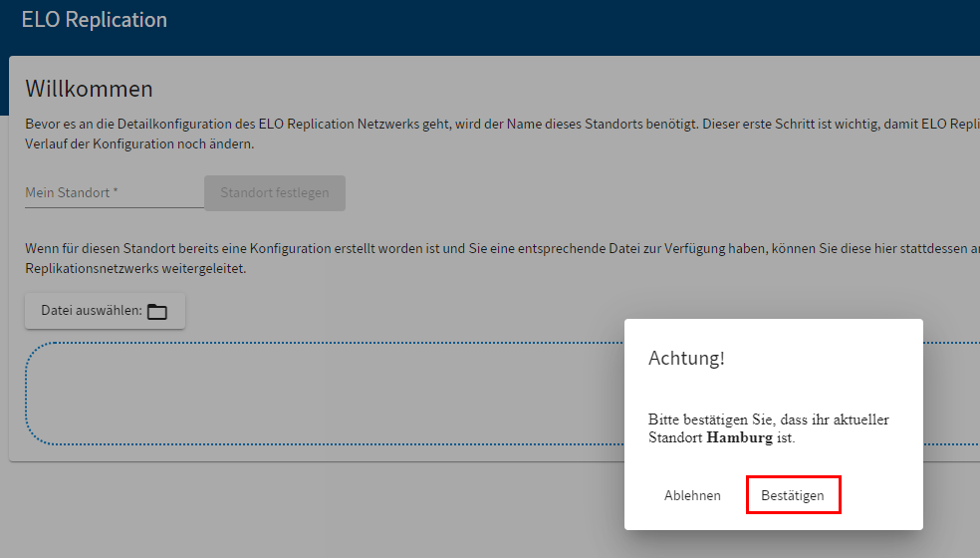Click the Mein Standort input field
The height and width of the screenshot is (558, 980).
click(x=115, y=192)
